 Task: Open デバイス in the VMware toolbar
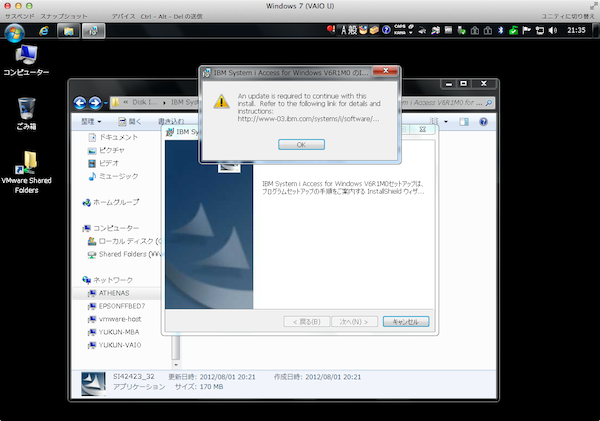pos(124,16)
